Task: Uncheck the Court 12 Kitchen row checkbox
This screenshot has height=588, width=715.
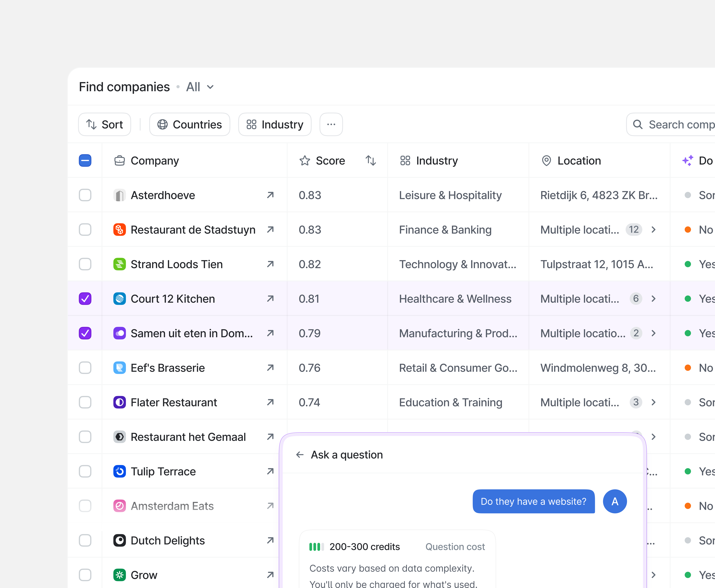Action: 85,298
